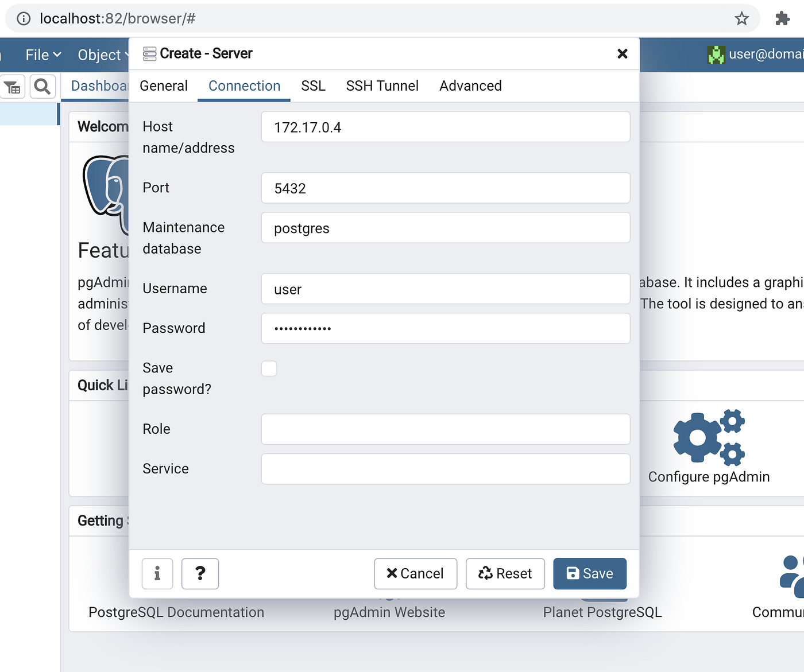Image resolution: width=804 pixels, height=672 pixels.
Task: Click the Maintenance database field
Action: (446, 228)
